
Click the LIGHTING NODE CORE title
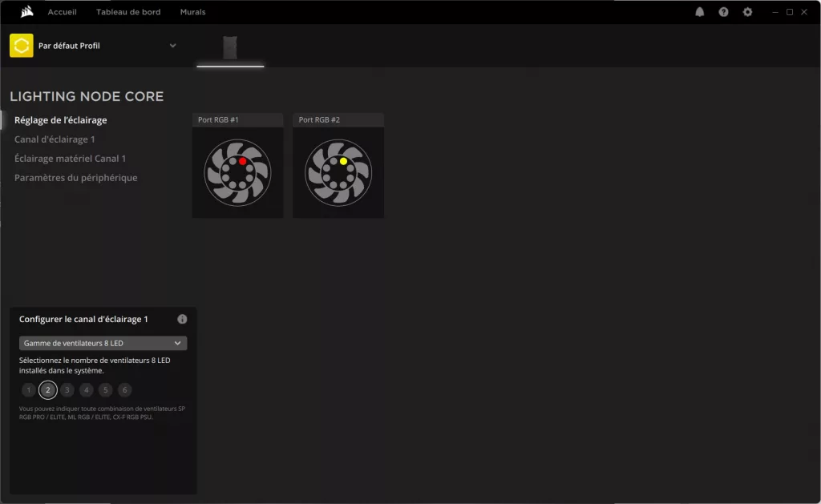87,96
